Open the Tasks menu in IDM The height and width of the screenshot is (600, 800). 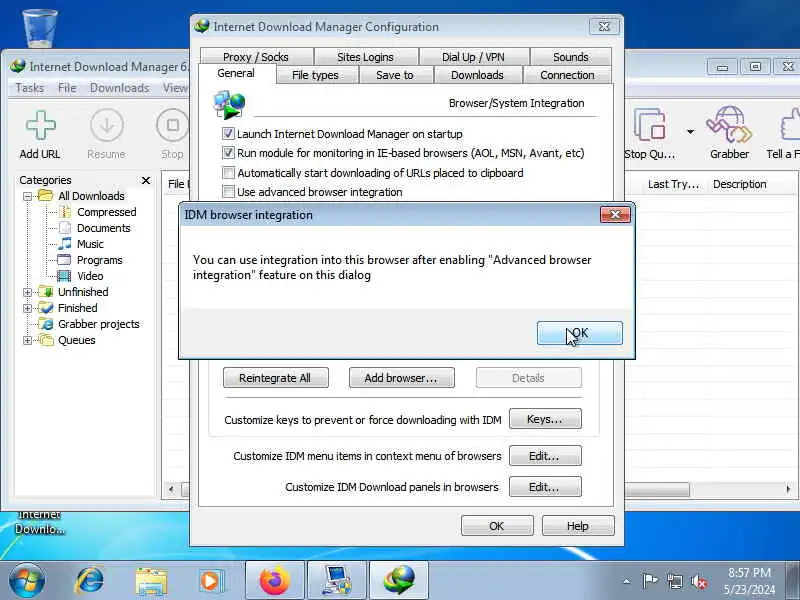[x=30, y=88]
